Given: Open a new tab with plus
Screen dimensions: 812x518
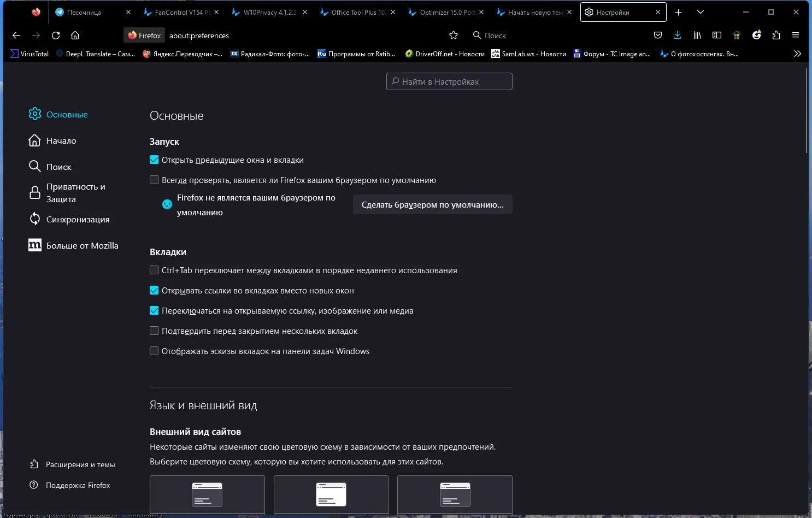Looking at the screenshot, I should (679, 12).
